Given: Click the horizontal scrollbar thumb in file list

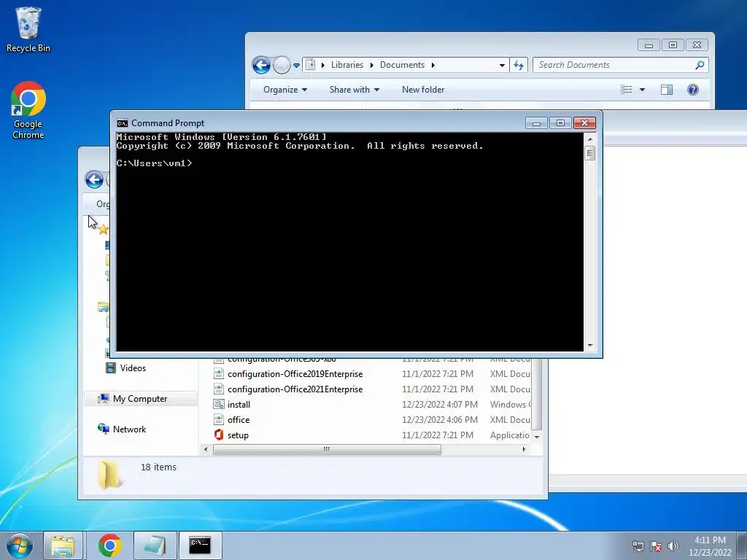Looking at the screenshot, I should point(327,449).
